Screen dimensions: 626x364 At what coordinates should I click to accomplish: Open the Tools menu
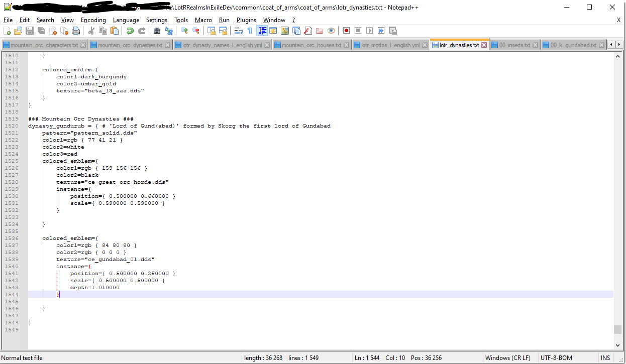pyautogui.click(x=181, y=20)
